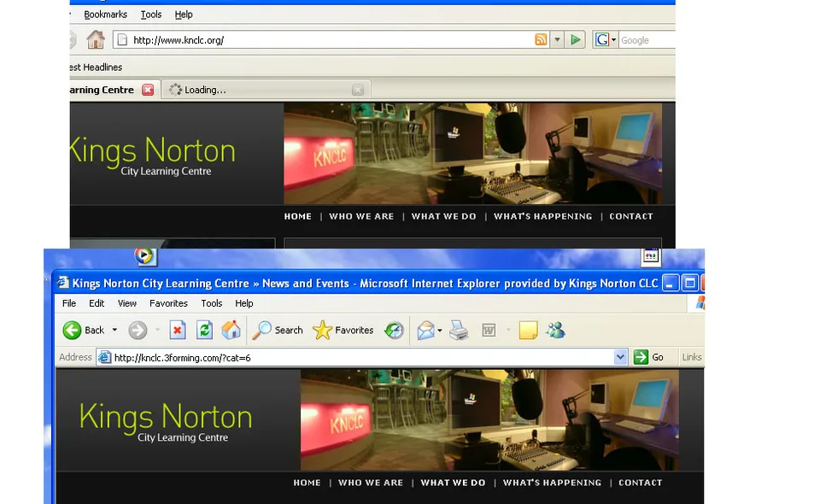Click the Go button beside IE address
The height and width of the screenshot is (504, 820).
pos(648,357)
